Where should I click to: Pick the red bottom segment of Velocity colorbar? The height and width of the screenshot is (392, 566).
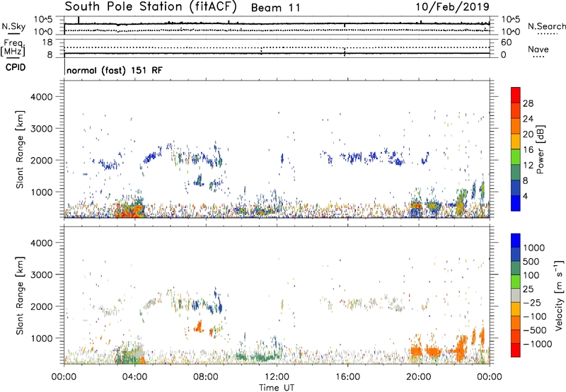pyautogui.click(x=516, y=350)
